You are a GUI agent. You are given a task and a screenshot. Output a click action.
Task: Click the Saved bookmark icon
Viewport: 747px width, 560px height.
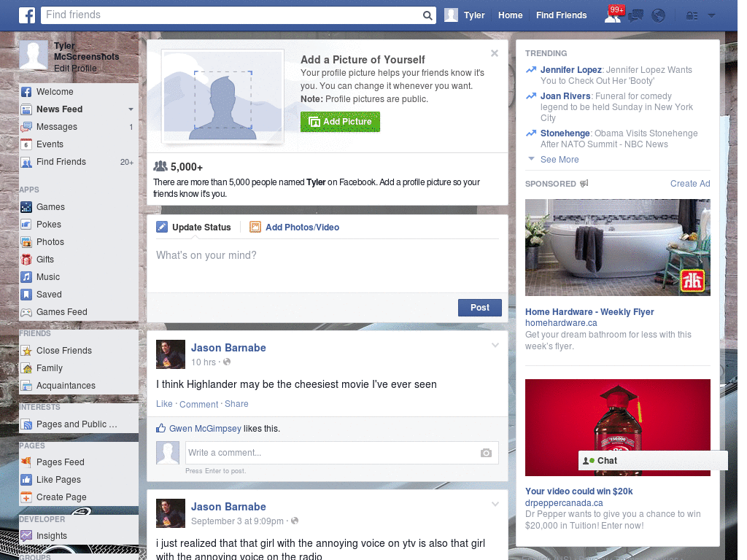pos(26,295)
